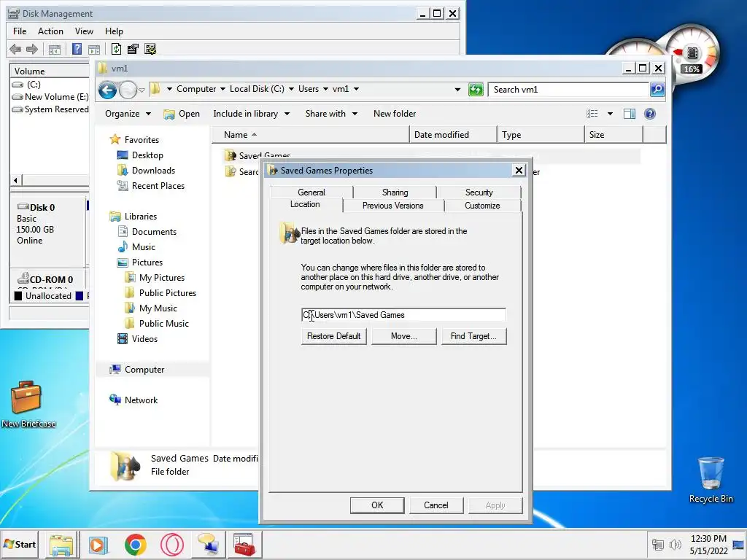Click the green refresh icon beside address bar
The image size is (747, 560).
476,90
